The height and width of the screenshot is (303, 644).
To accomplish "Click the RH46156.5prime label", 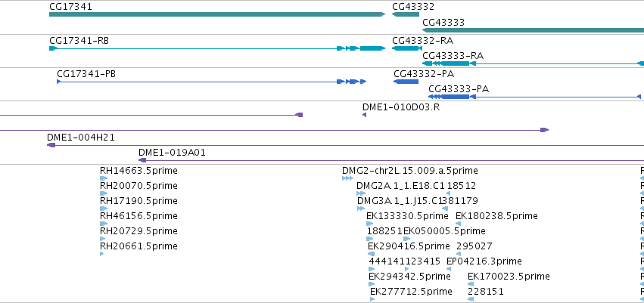I will tap(138, 215).
